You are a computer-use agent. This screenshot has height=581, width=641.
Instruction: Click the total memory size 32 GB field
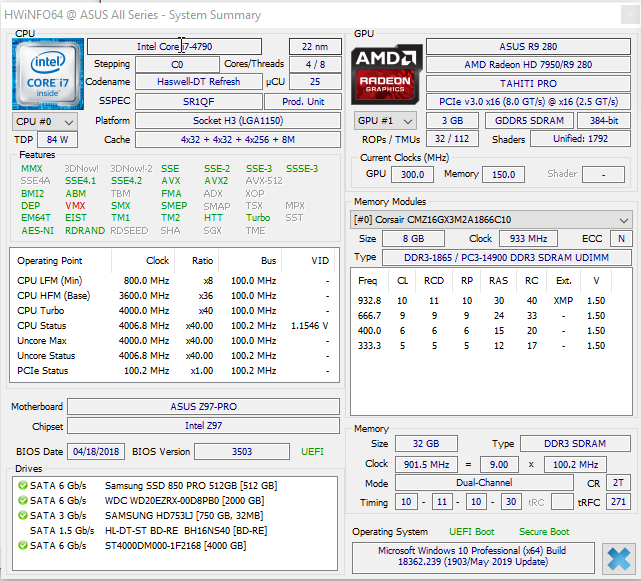pos(426,444)
